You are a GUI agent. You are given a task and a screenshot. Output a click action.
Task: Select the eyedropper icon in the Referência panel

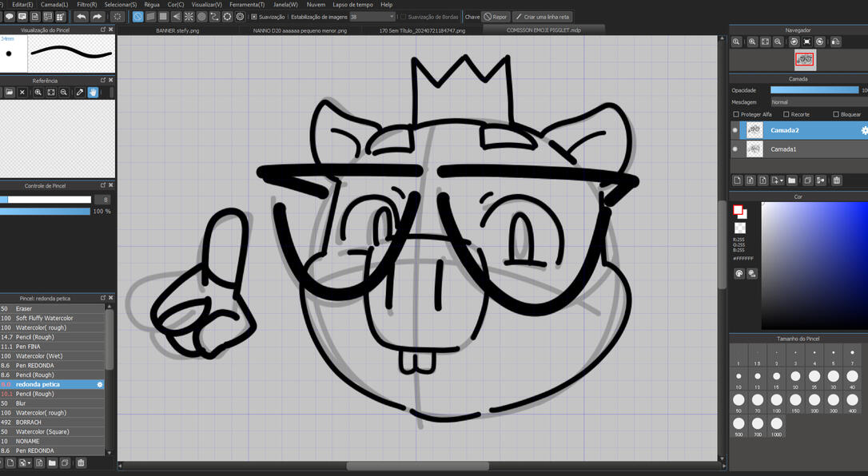coord(79,92)
